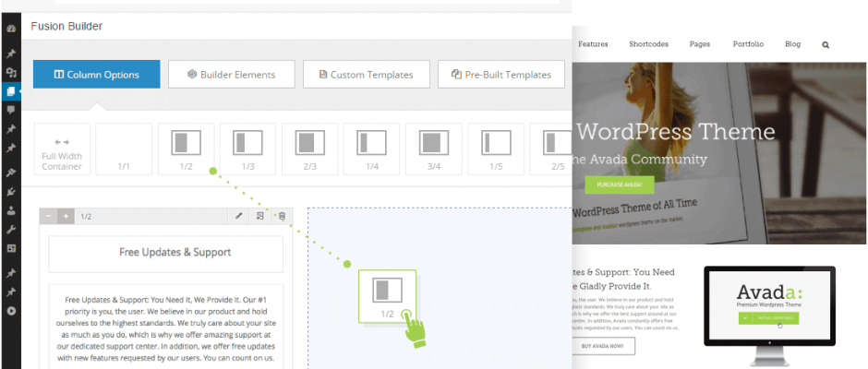
Task: Open the WordPress Dashboard sidebar icon
Action: pos(11,28)
